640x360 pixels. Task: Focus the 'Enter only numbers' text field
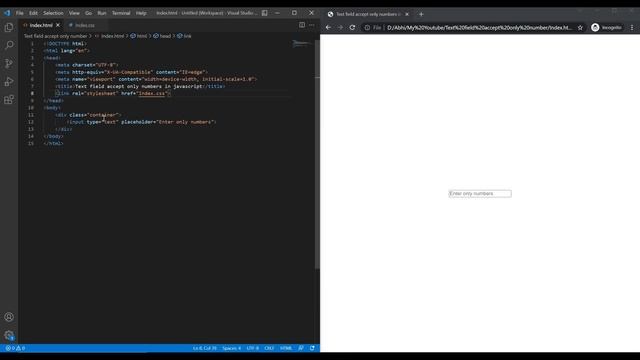tap(480, 193)
